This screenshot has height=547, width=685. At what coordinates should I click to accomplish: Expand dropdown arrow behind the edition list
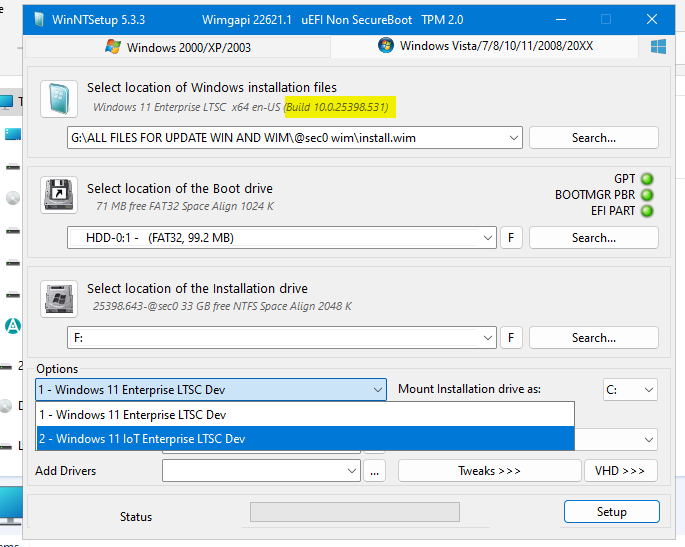pos(649,440)
